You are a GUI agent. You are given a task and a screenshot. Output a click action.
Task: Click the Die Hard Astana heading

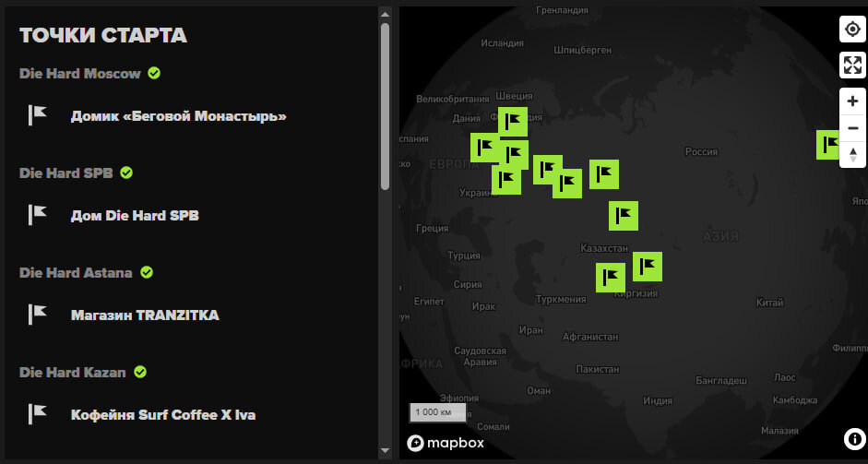click(x=76, y=272)
